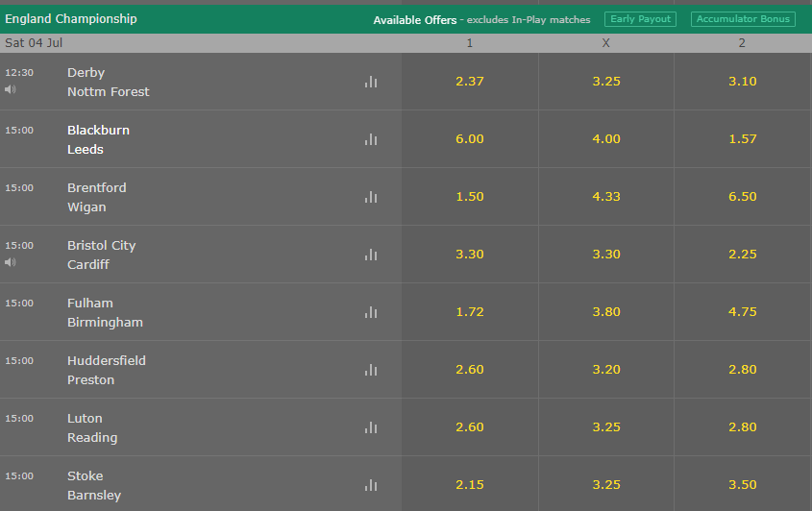The width and height of the screenshot is (812, 511).
Task: Select Leeds away win odds 1.57
Action: [x=742, y=138]
